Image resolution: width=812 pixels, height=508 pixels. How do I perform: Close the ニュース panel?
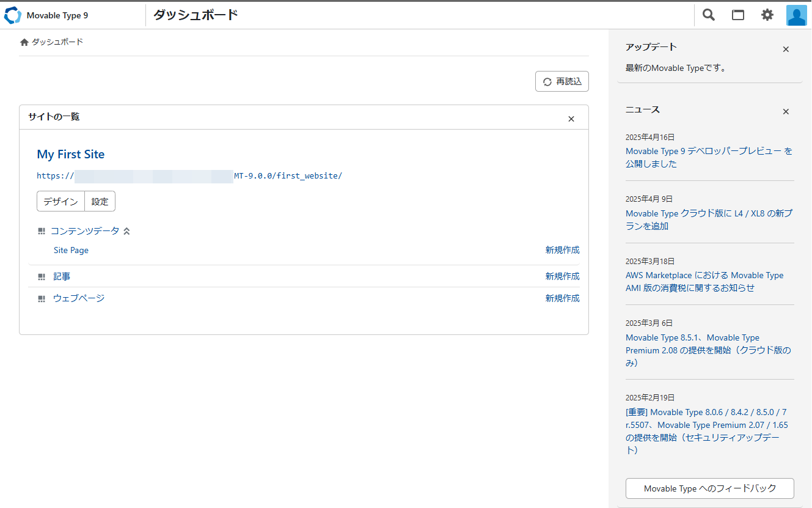click(786, 111)
